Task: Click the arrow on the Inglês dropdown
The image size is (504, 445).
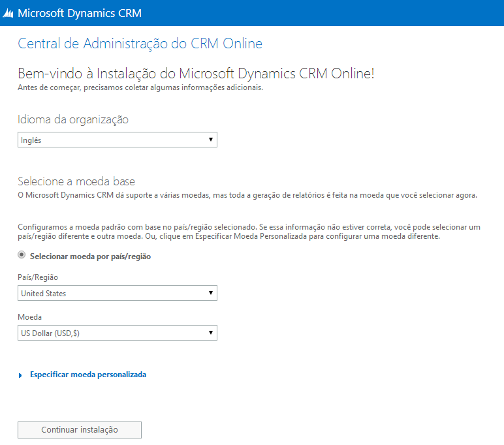Action: (x=210, y=140)
